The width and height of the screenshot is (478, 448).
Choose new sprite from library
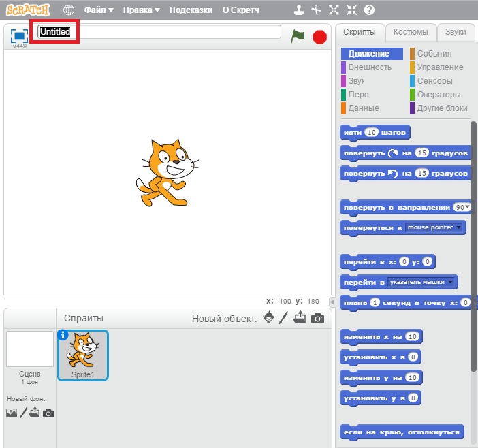tap(268, 317)
